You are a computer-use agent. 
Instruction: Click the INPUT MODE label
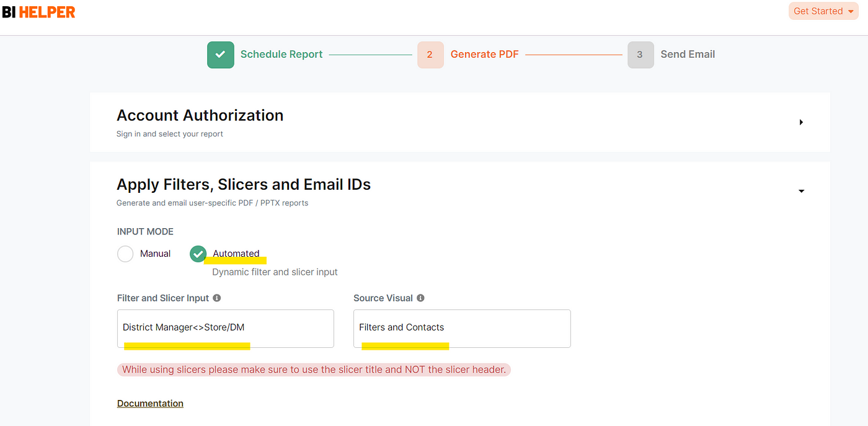[145, 232]
